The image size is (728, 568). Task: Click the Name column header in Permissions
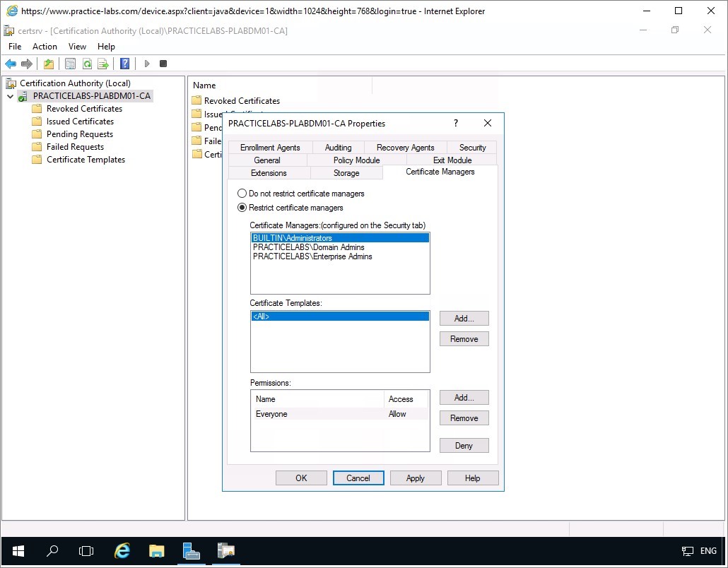pos(318,399)
